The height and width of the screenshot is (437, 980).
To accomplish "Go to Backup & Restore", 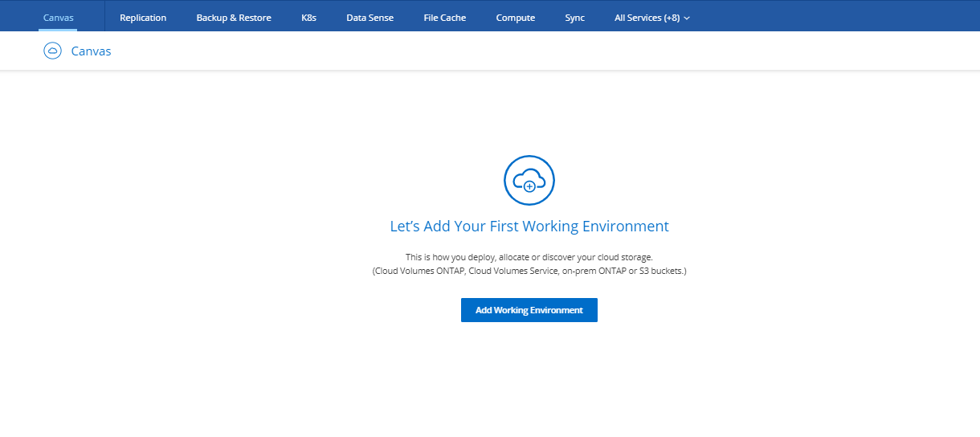I will pyautogui.click(x=234, y=18).
